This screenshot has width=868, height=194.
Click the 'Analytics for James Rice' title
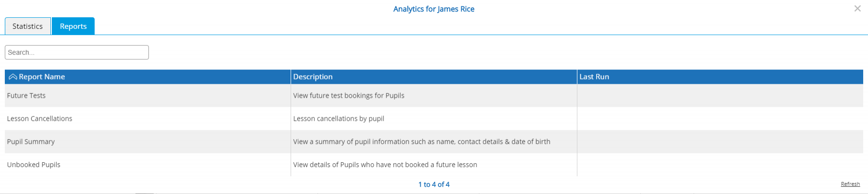pos(434,9)
